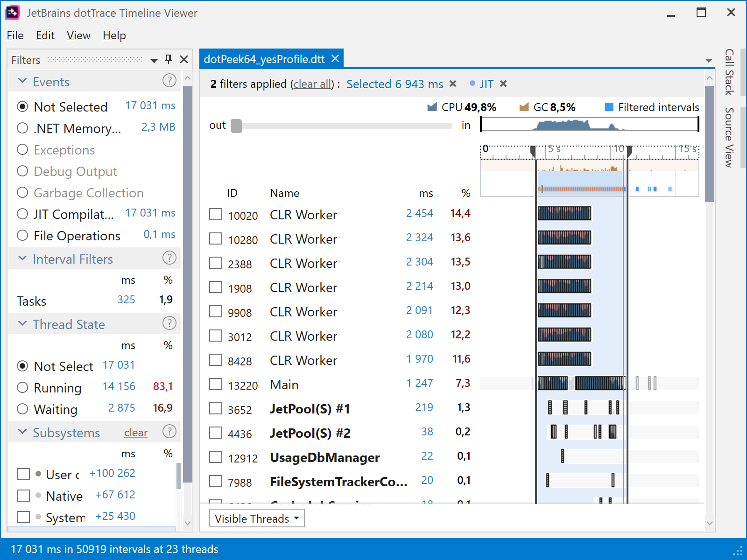This screenshot has height=560, width=747.
Task: Check thread 10020 CLR Worker
Action: click(x=216, y=214)
